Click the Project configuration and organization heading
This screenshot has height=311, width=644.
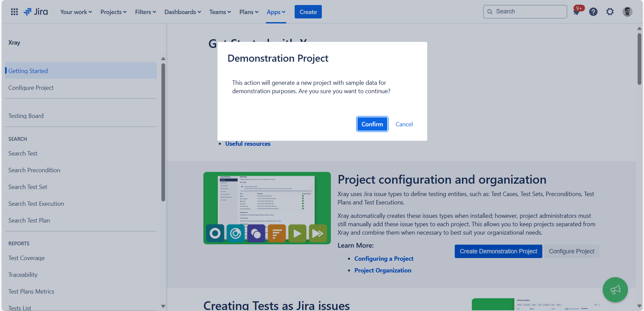click(442, 180)
